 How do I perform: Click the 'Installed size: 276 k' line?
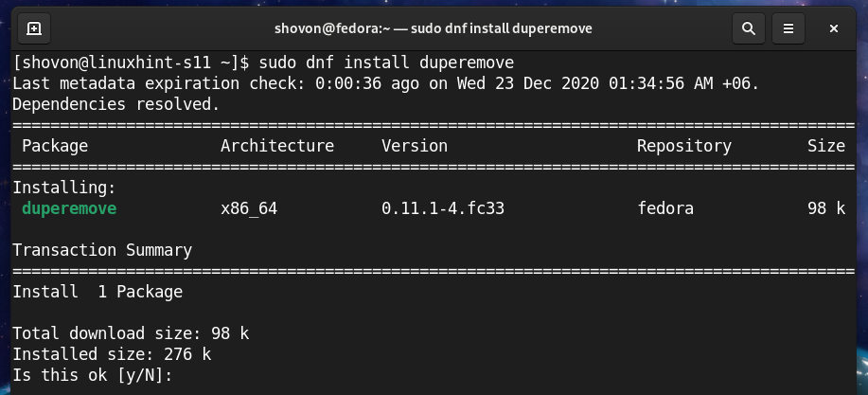pos(112,354)
